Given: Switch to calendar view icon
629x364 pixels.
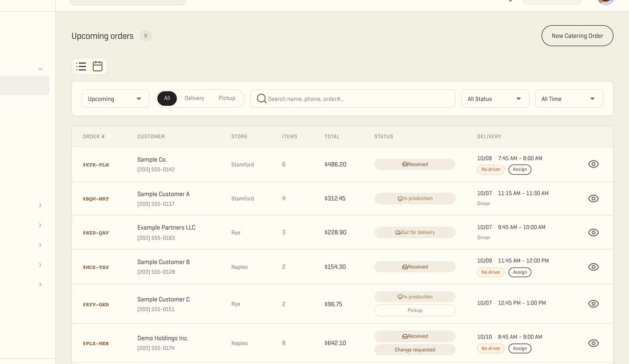Looking at the screenshot, I should click(x=97, y=66).
